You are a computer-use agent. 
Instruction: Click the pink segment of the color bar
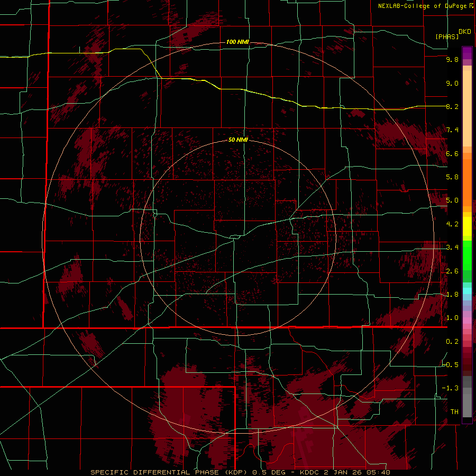(467, 321)
